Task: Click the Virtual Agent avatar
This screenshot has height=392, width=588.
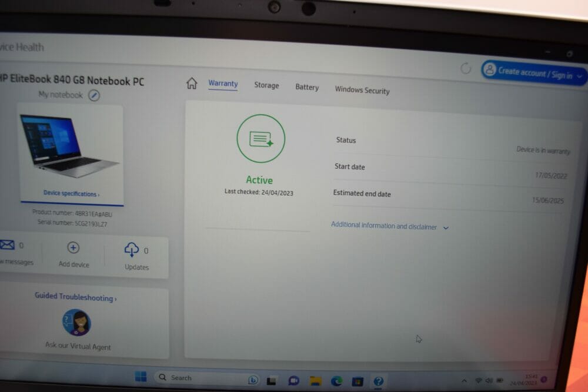Action: coord(76,322)
